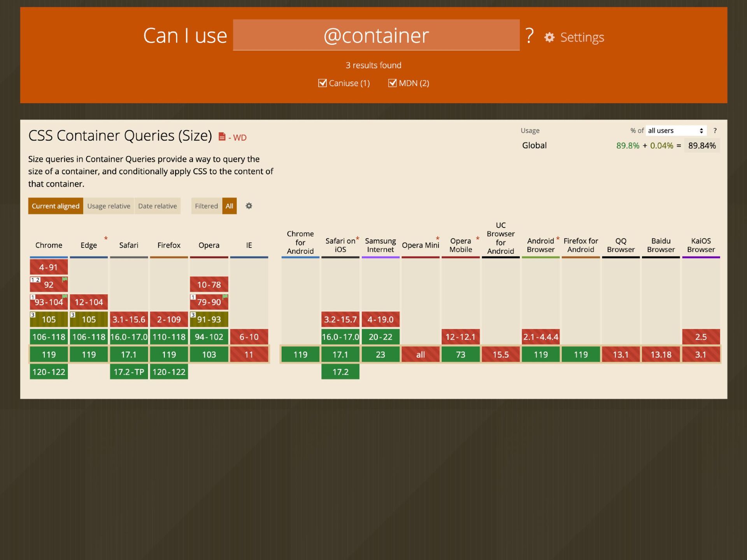Click the UC Browser for Android header

(x=501, y=238)
